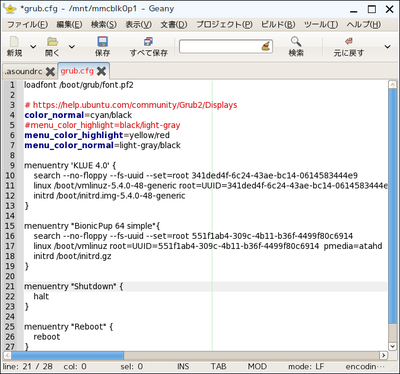Click the 'color_normal=cyan/black' line

tap(78, 115)
